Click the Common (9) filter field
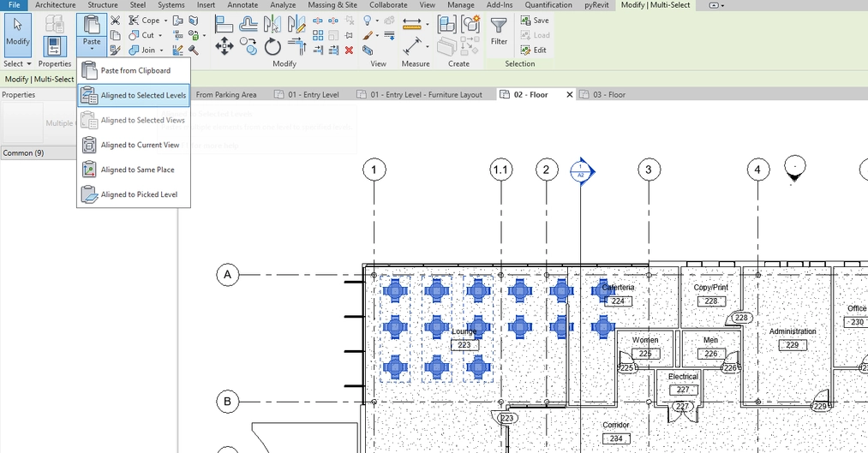The image size is (868, 453). (39, 152)
